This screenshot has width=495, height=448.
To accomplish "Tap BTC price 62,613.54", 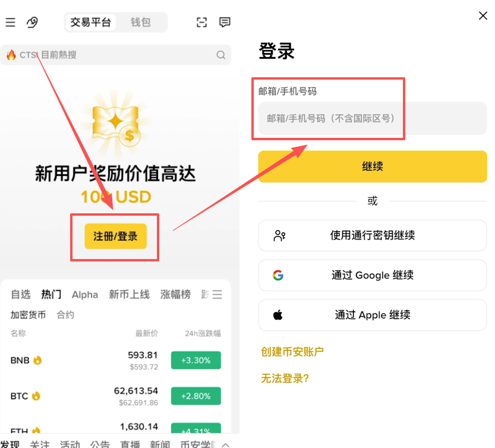I will [x=136, y=391].
